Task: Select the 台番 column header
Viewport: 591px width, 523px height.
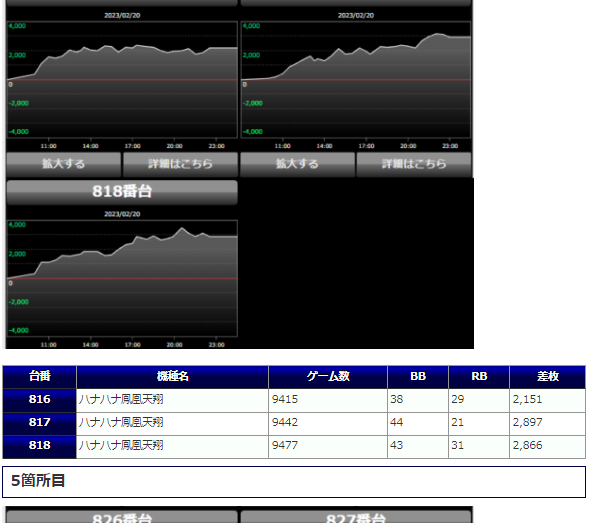Action: pos(40,377)
